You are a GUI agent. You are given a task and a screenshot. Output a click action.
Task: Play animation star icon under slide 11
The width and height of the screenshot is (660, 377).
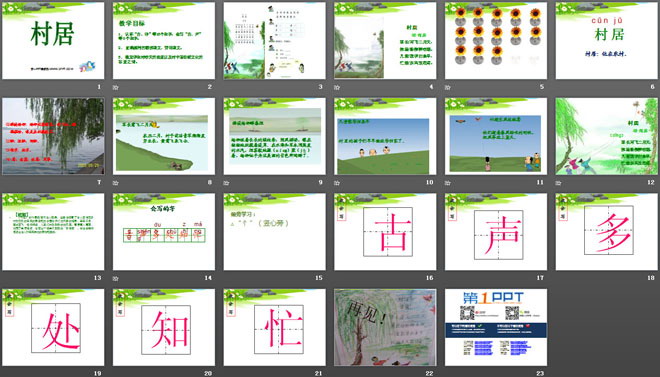pos(448,183)
